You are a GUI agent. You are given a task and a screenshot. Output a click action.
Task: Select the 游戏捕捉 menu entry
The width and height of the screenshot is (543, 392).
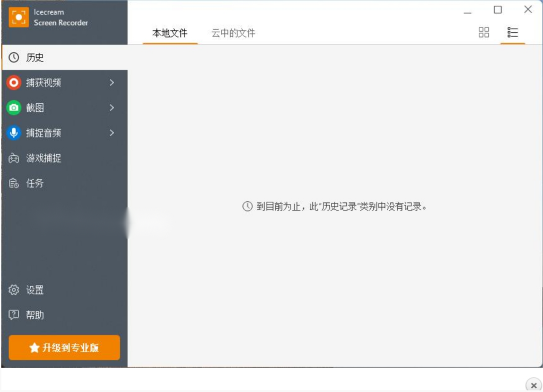tap(43, 158)
